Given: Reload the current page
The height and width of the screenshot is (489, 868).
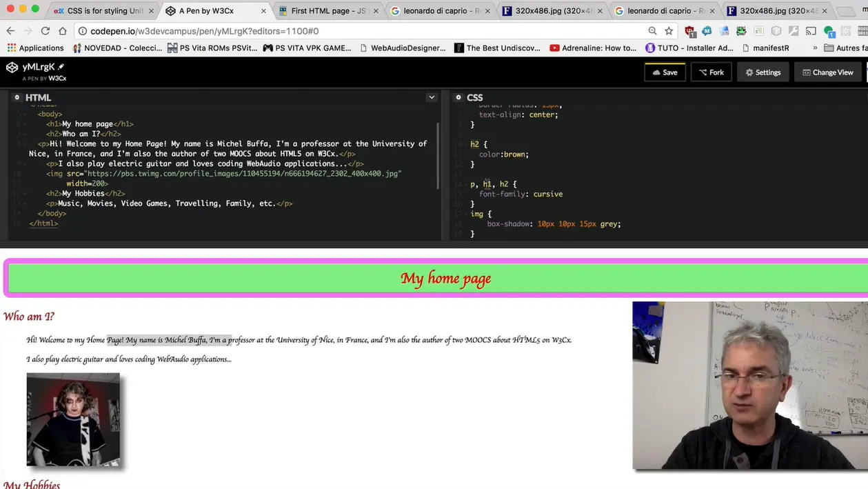Looking at the screenshot, I should pyautogui.click(x=46, y=31).
